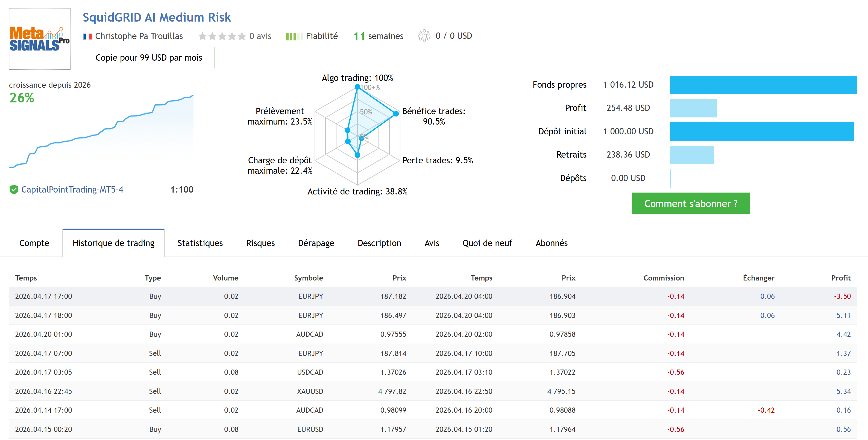Click the MetaSignals Pro logo thumbnail
Viewport: 868px width, 440px height.
tap(40, 39)
